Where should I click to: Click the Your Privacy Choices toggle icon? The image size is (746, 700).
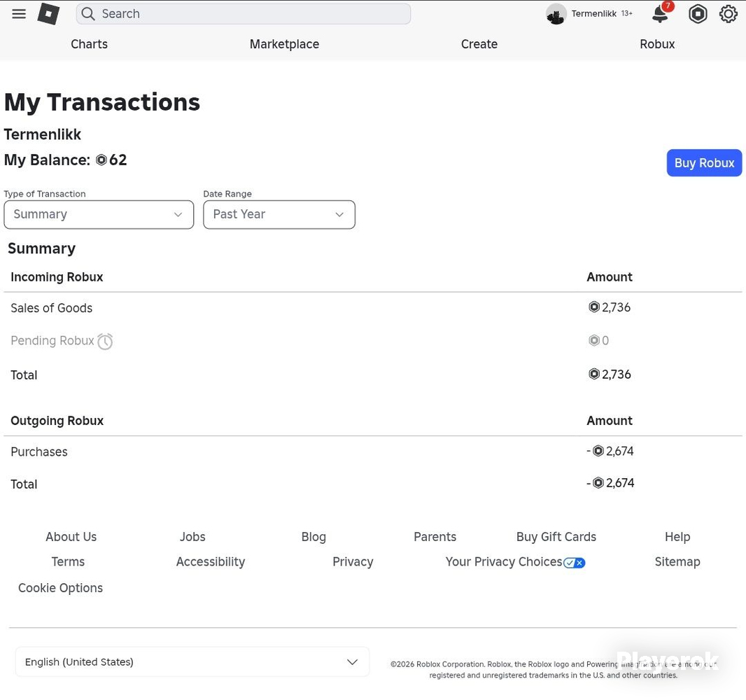[575, 563]
